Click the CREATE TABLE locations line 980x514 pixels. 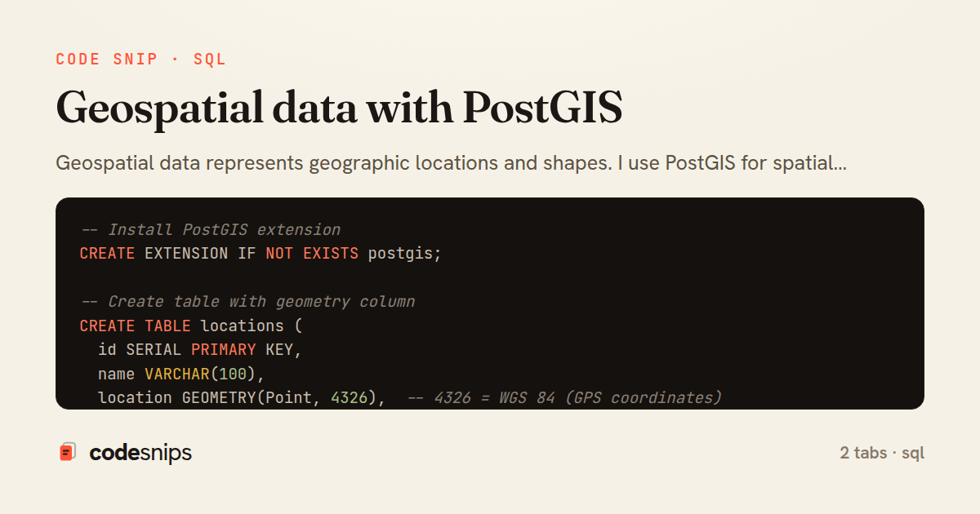click(x=191, y=326)
